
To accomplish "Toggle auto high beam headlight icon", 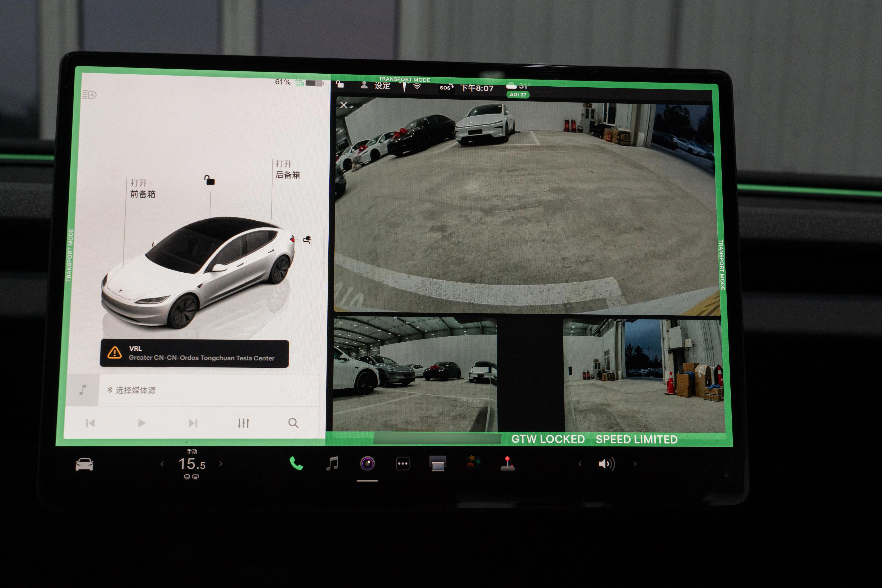I will (x=89, y=95).
